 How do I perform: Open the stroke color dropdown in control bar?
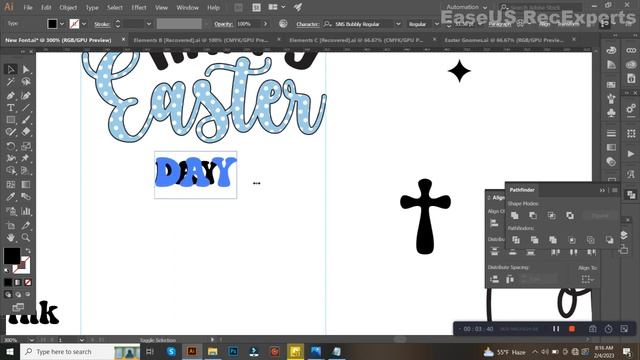pos(84,24)
